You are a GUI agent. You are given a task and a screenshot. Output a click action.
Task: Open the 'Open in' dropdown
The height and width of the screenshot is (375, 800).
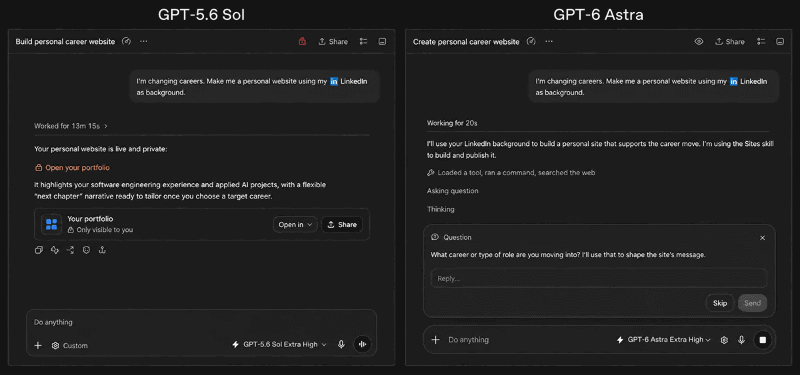point(295,224)
